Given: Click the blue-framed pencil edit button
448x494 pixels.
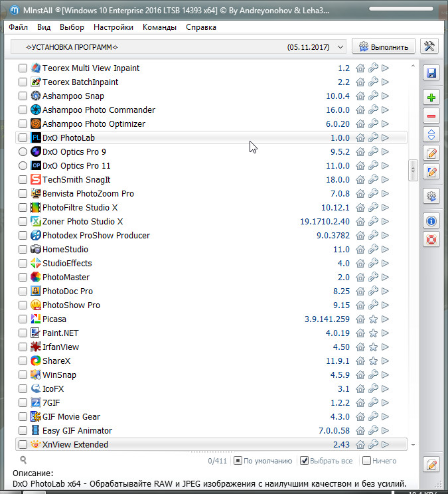Looking at the screenshot, I should point(431,172).
